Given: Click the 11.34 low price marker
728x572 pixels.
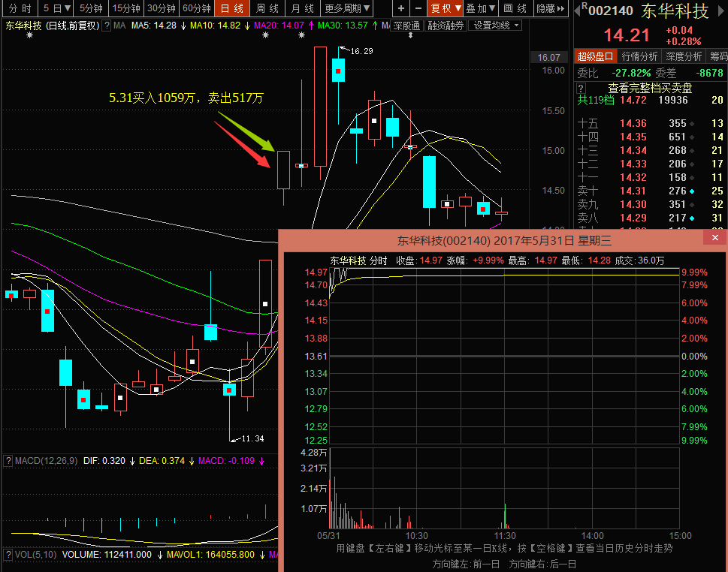Looking at the screenshot, I should coord(252,438).
